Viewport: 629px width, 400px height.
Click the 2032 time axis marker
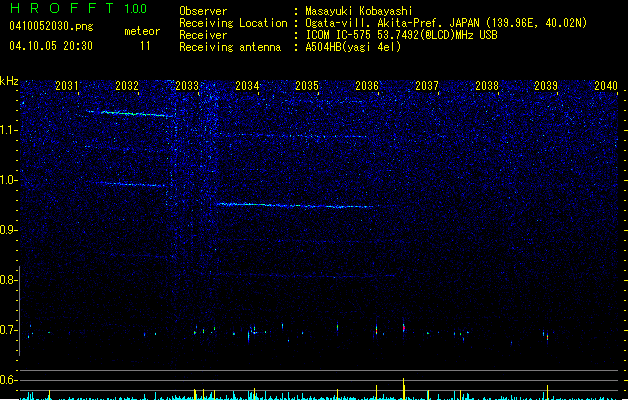coord(127,85)
